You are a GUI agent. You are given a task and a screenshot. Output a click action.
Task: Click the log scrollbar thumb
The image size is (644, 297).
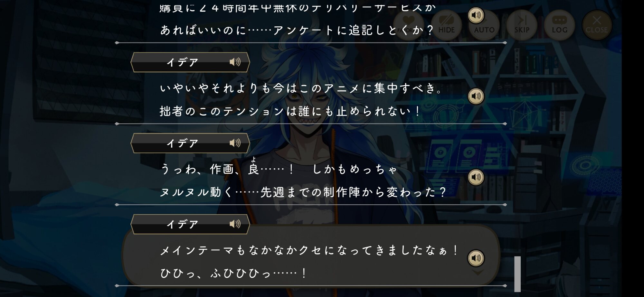[517, 274]
